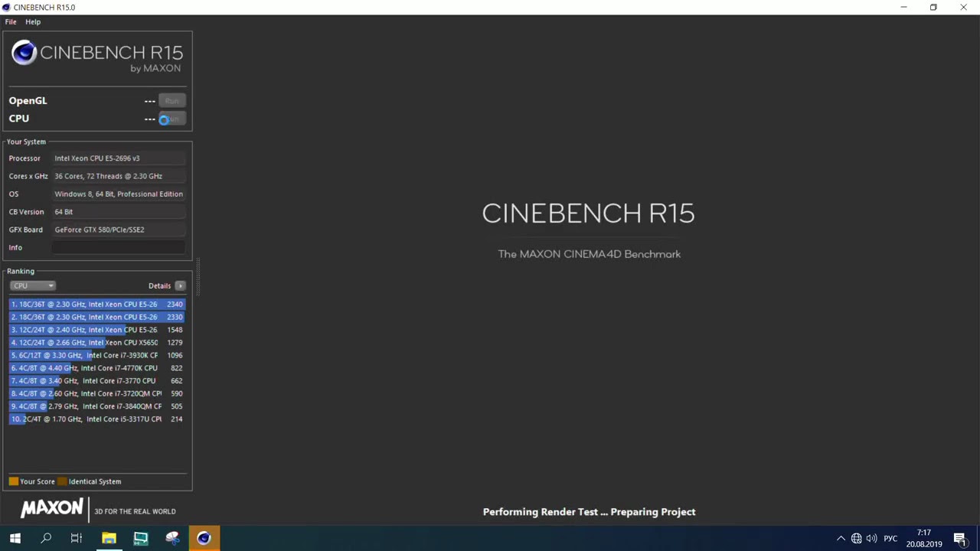980x551 pixels.
Task: Click the Cinebench taskbar icon
Action: (204, 538)
